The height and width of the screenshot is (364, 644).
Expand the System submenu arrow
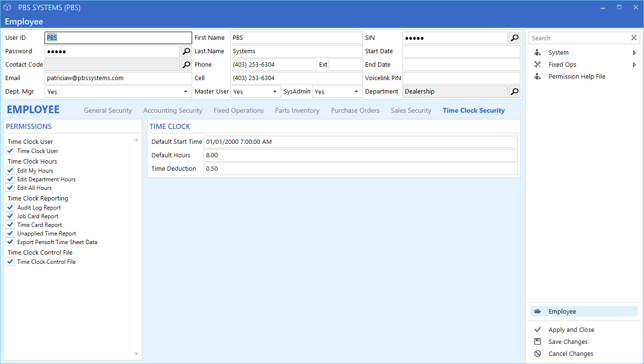tap(634, 53)
